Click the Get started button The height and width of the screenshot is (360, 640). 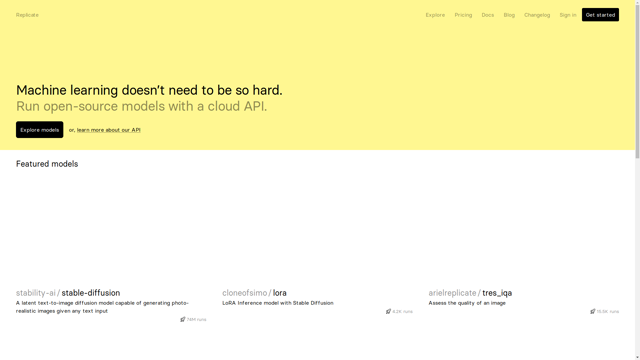tap(600, 15)
